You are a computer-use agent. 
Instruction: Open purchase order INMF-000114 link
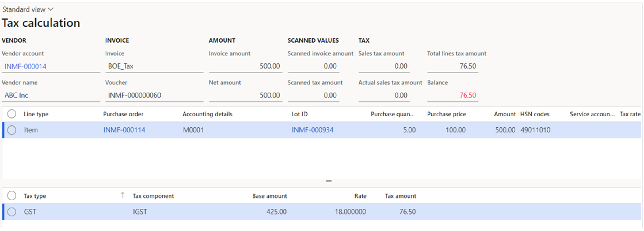tap(124, 130)
